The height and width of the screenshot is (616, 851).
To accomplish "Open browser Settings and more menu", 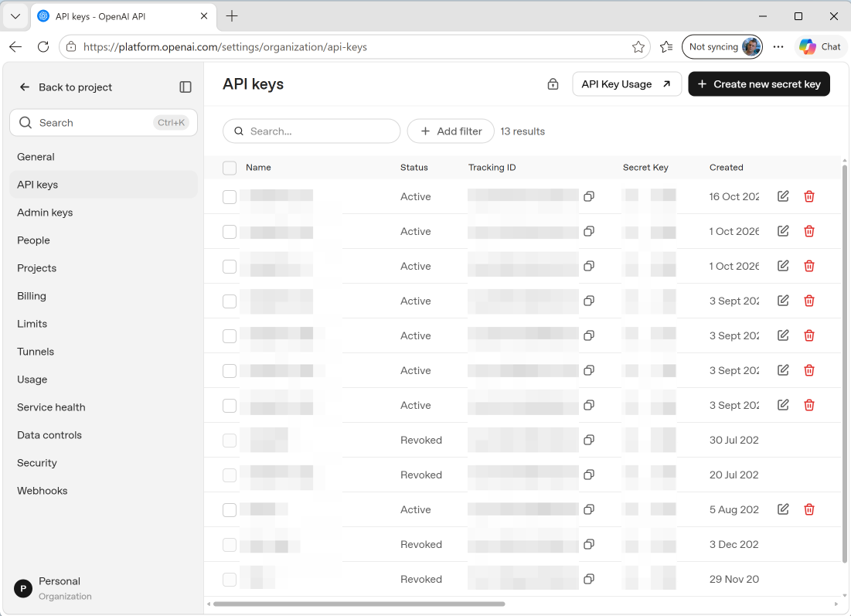I will coord(778,46).
